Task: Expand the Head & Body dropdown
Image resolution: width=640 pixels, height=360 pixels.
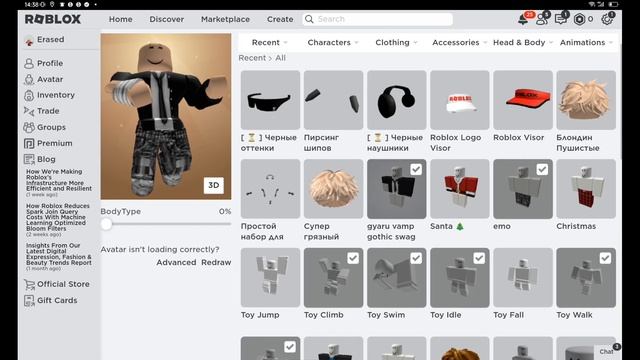Action: click(x=523, y=42)
